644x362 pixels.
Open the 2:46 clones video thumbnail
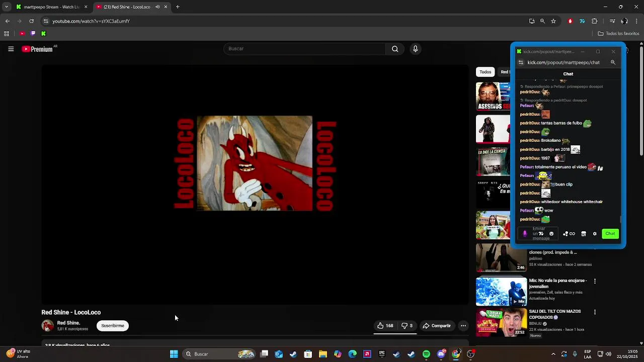tap(501, 257)
